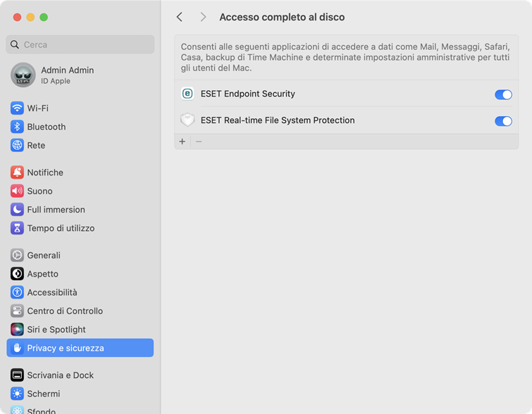Open Siri e Spotlight settings
This screenshot has width=532, height=414.
tap(80, 330)
